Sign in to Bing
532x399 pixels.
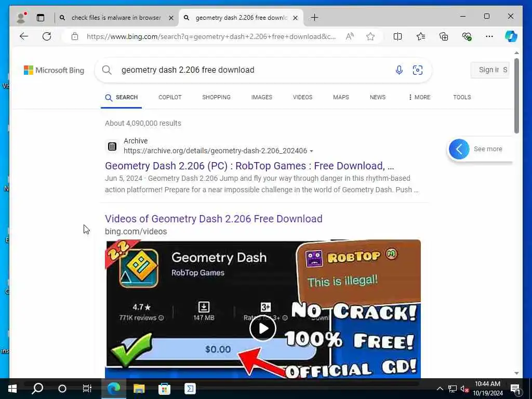[x=489, y=70]
